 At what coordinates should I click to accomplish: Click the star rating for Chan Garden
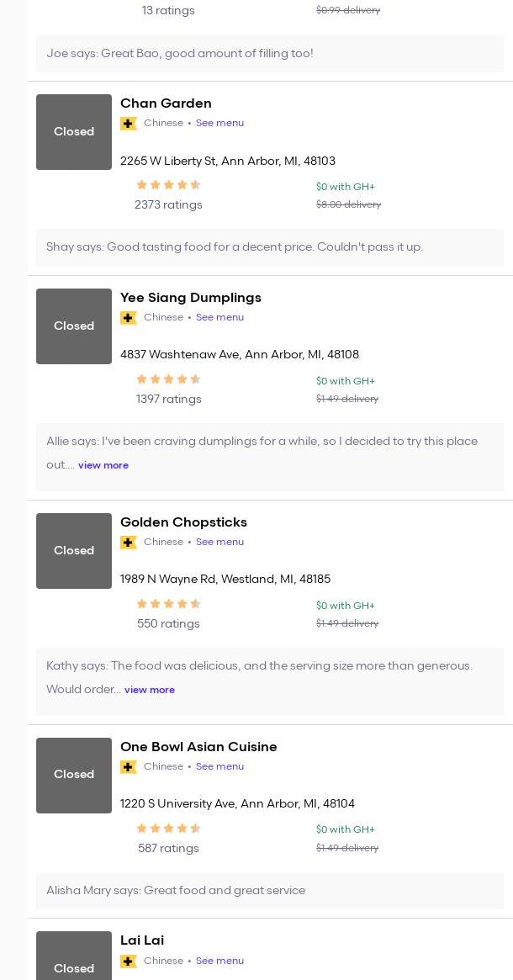click(168, 185)
